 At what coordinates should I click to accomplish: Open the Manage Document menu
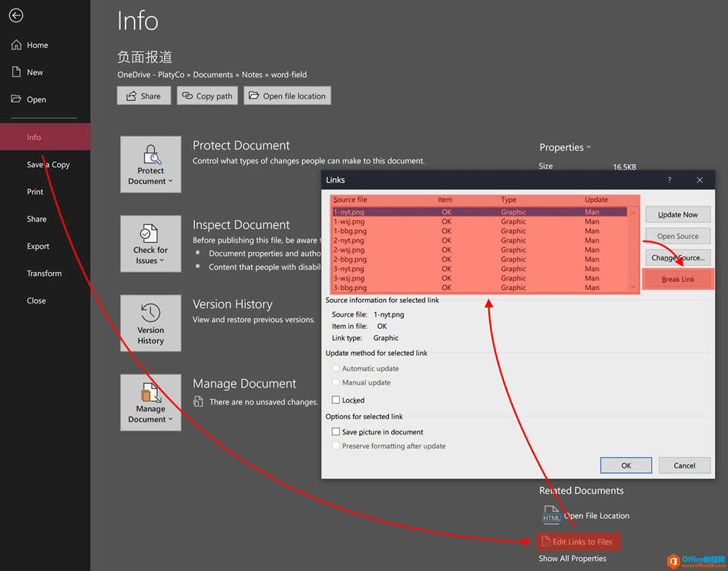coord(151,402)
